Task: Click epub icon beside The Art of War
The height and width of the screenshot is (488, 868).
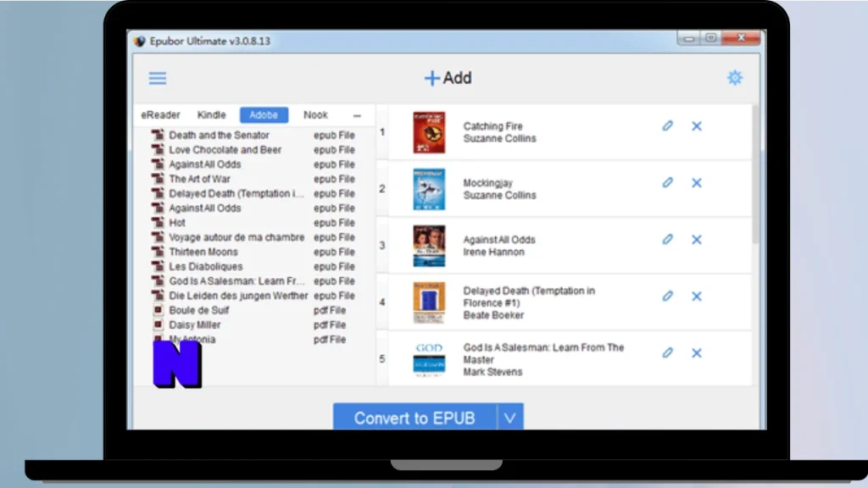Action: (x=158, y=178)
